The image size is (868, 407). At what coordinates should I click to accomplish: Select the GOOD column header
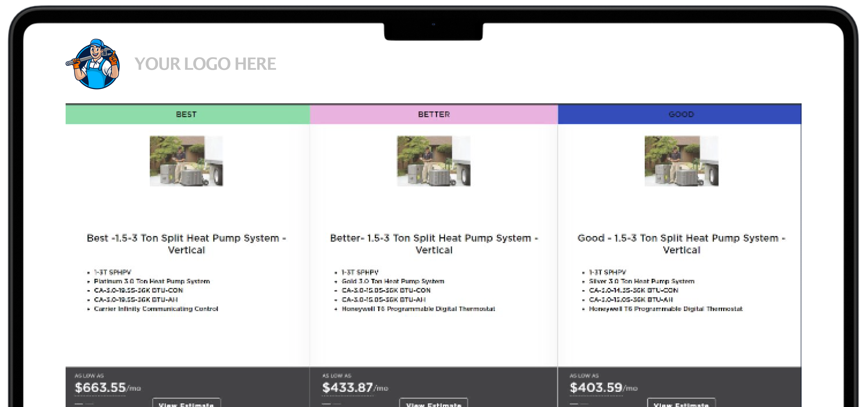pos(680,115)
